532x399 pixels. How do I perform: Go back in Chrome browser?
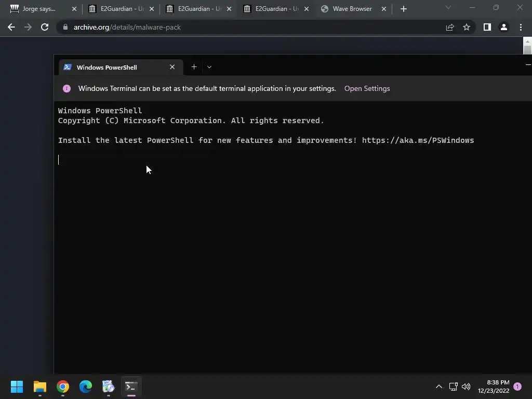(x=11, y=27)
